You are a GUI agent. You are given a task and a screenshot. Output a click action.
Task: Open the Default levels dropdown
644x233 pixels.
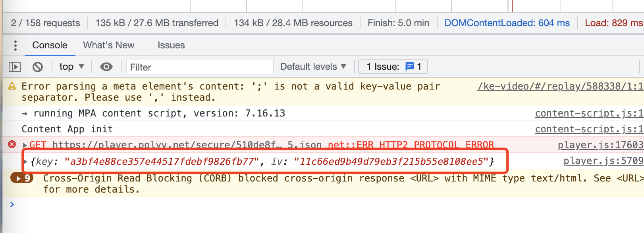(x=312, y=66)
